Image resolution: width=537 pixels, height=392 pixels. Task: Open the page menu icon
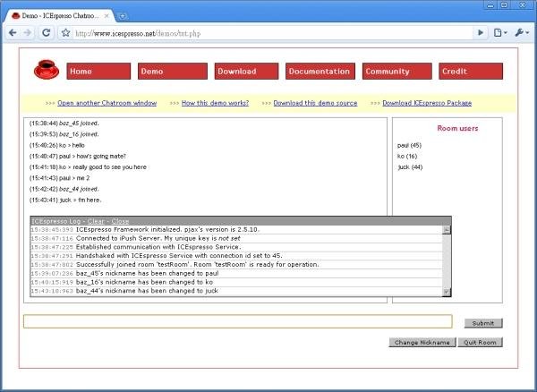[x=500, y=33]
